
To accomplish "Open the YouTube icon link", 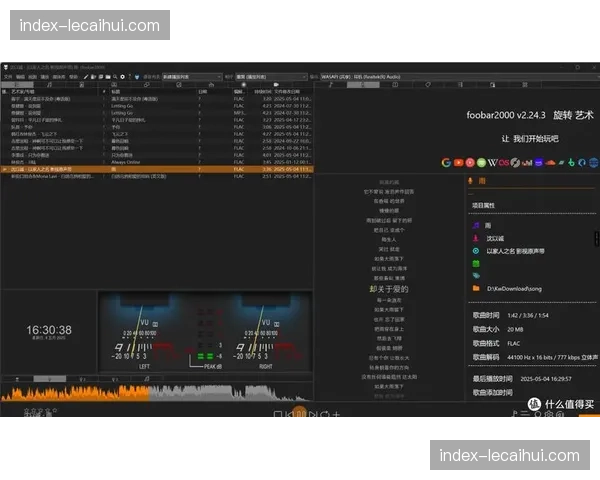I will pos(458,162).
